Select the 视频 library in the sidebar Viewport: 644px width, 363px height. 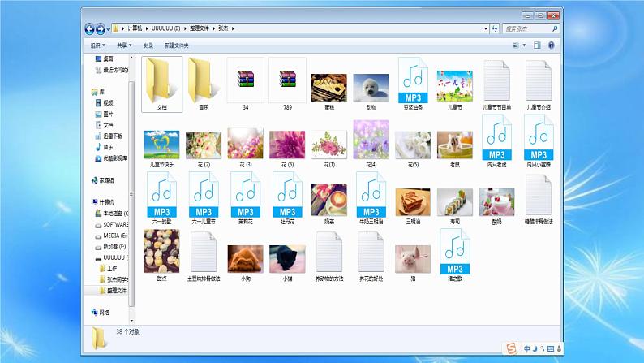click(x=105, y=103)
